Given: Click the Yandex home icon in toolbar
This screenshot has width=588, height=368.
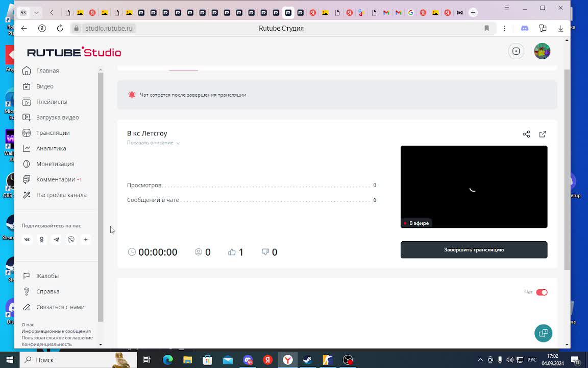Looking at the screenshot, I should [42, 28].
